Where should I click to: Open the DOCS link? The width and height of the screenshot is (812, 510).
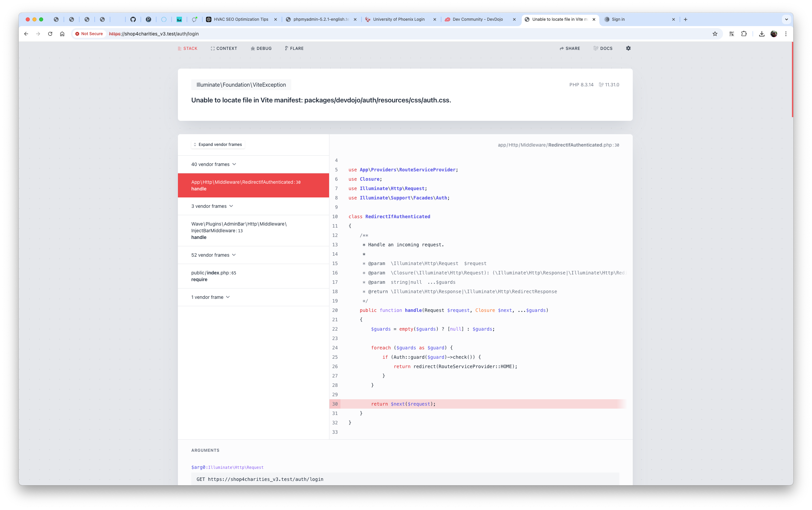pyautogui.click(x=603, y=49)
